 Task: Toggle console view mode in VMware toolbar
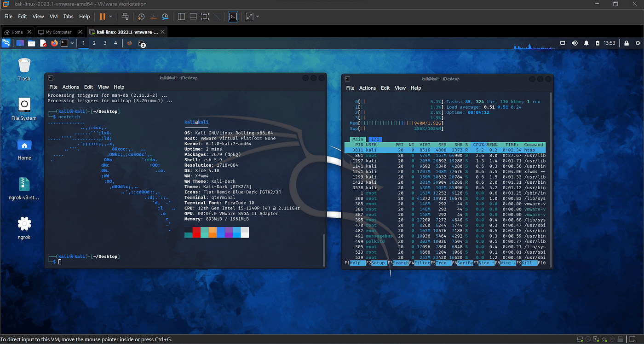[x=233, y=16]
